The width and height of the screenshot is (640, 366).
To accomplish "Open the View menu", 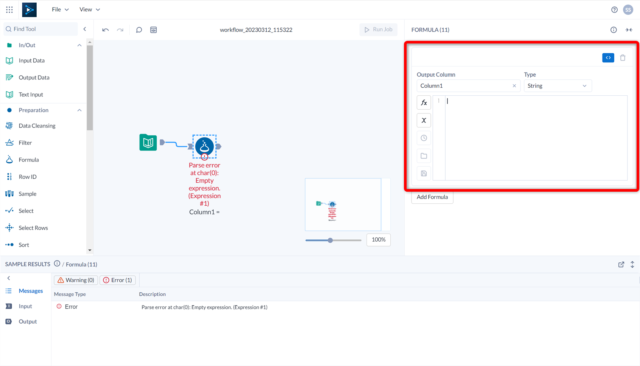I will [x=89, y=9].
